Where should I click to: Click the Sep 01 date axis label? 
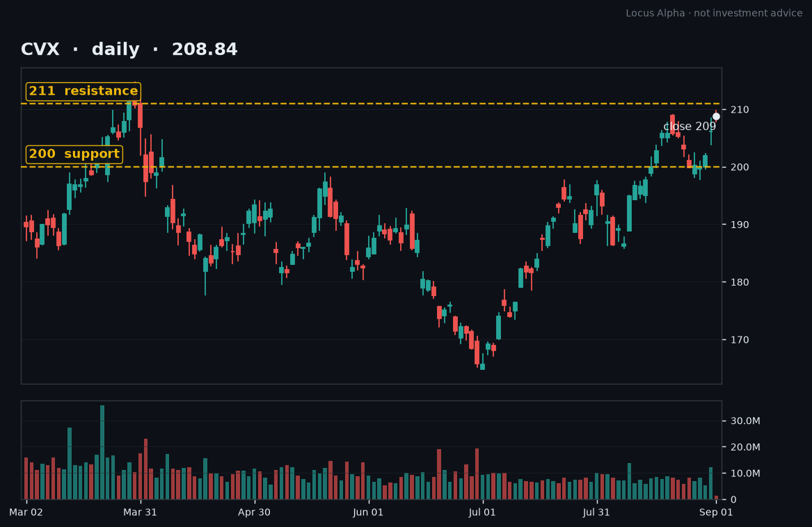point(716,512)
